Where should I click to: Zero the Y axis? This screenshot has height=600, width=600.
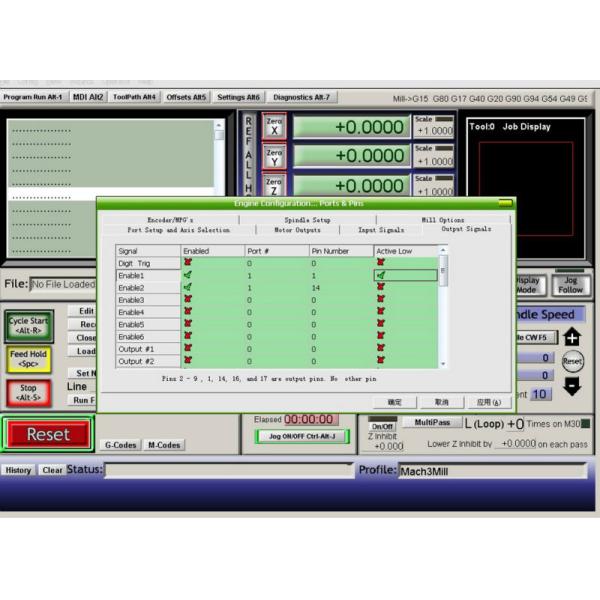click(x=275, y=156)
